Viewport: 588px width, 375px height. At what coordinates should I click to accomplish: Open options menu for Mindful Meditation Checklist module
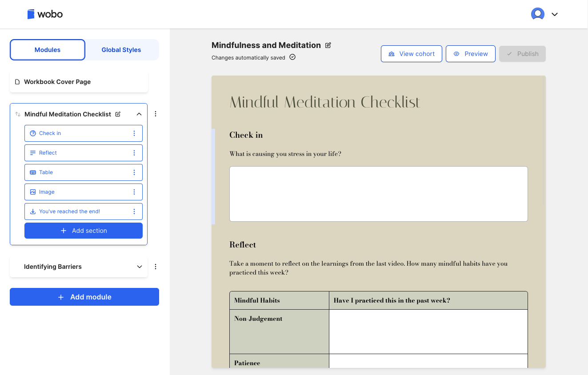156,114
